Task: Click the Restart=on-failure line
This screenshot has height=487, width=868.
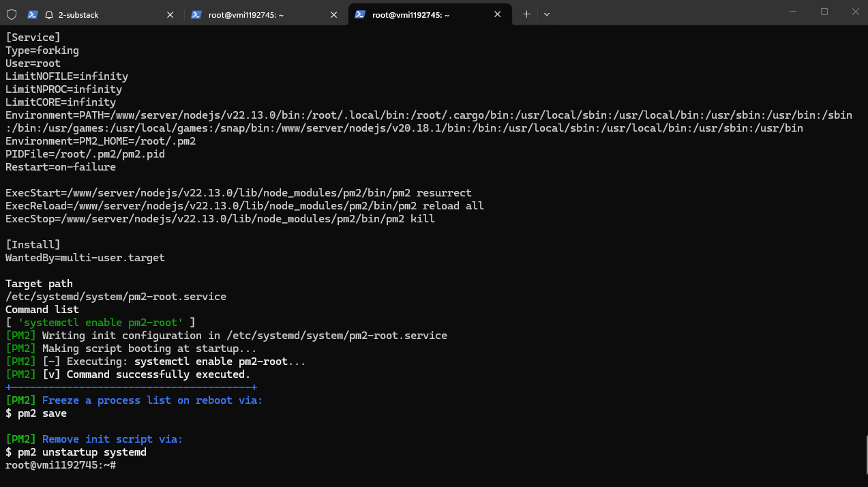Action: coord(61,167)
